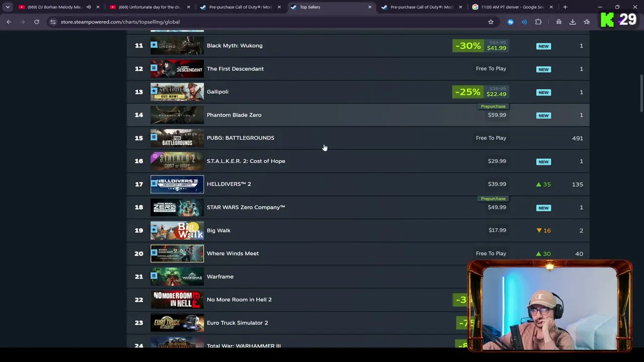
Task: Click the Total War: WARHAMMER III title
Action: [244, 346]
